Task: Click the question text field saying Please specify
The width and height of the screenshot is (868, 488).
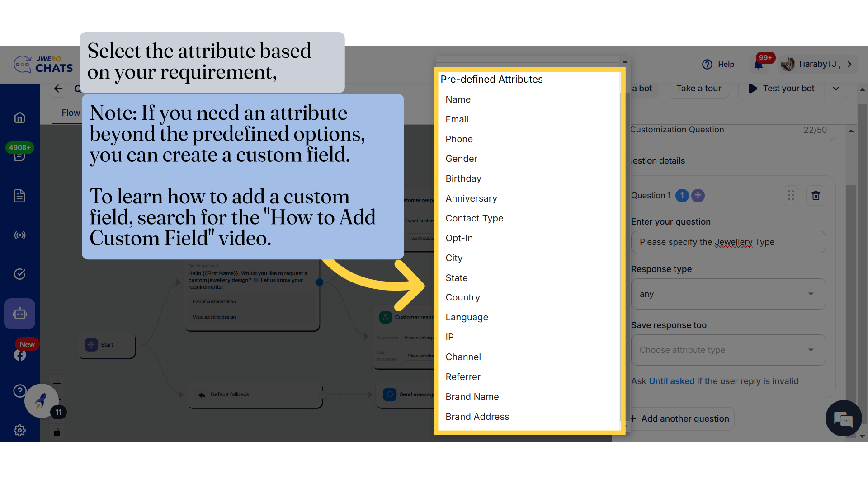Action: (x=728, y=242)
